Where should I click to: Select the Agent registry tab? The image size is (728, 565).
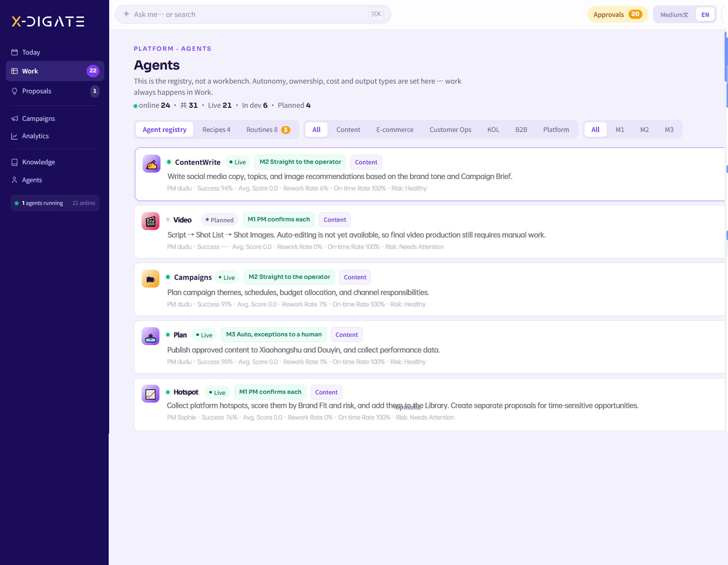164,130
